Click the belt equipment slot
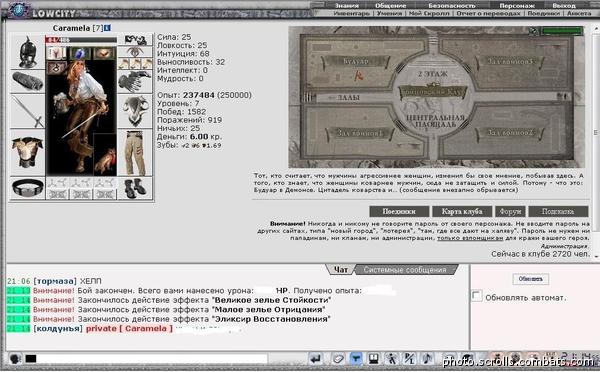This screenshot has width=600, height=372. pos(27,188)
